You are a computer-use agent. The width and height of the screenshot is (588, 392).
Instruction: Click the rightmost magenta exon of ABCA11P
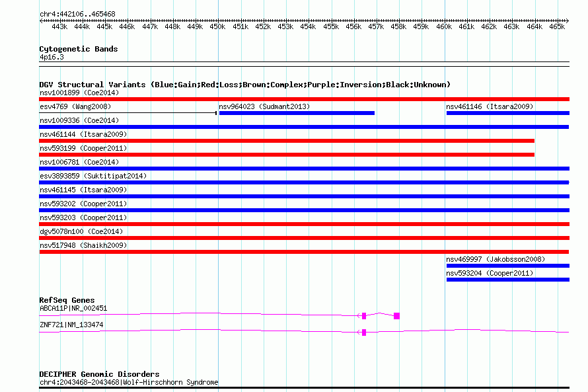[396, 316]
